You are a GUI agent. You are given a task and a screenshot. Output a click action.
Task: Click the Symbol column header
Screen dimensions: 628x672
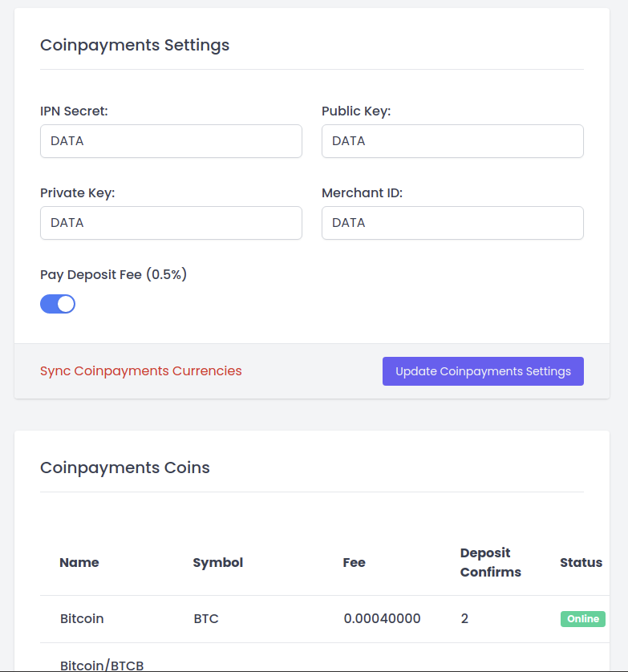[x=218, y=563]
